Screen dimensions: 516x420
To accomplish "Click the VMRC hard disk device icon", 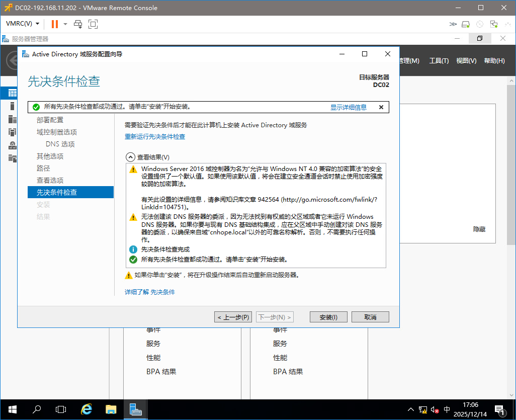I will (x=466, y=24).
